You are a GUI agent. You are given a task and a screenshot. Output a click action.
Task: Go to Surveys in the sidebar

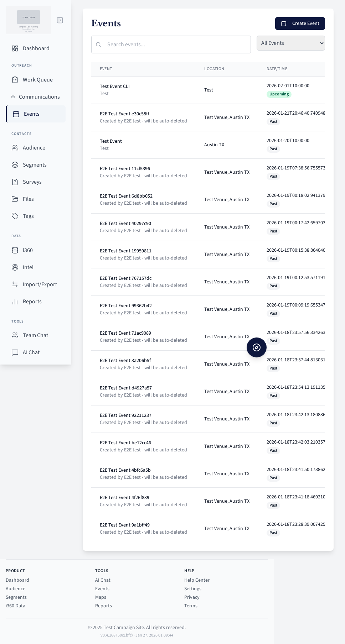click(x=32, y=182)
